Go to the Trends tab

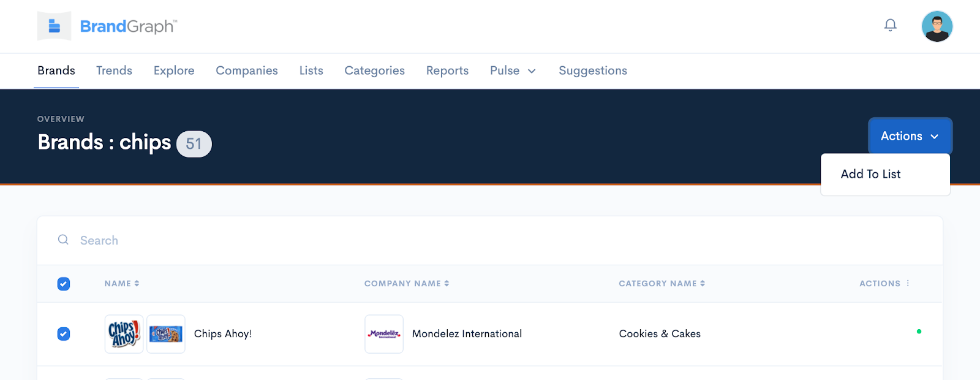pyautogui.click(x=114, y=70)
